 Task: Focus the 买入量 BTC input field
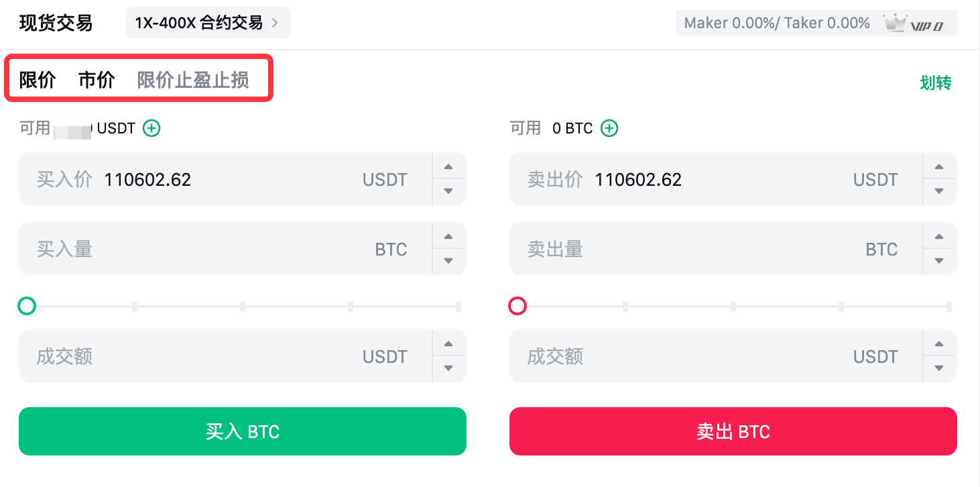click(225, 249)
